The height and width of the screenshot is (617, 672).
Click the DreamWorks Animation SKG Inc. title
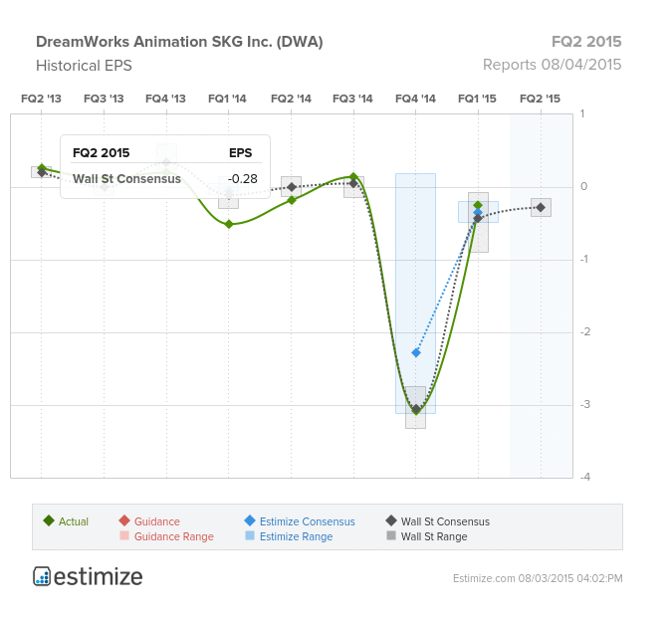tap(179, 42)
